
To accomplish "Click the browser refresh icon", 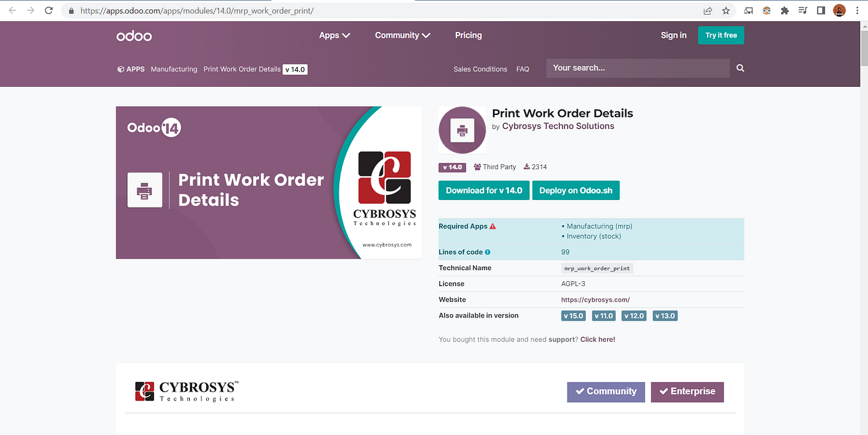I will tap(49, 10).
